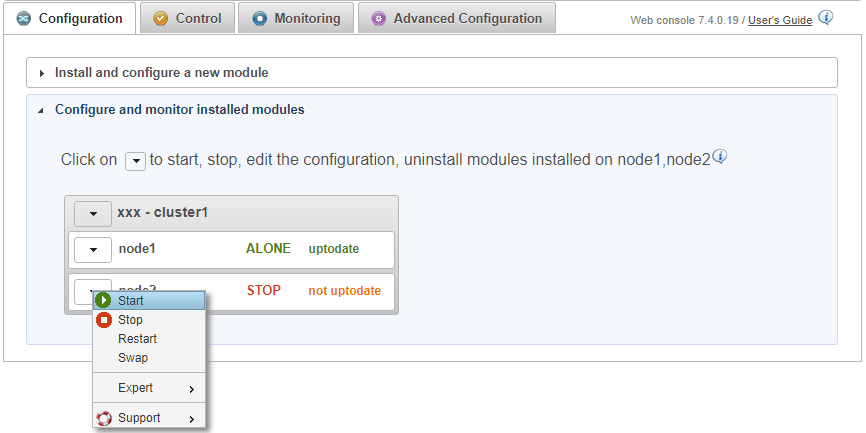Click the Support lifebuoy icon
Viewport: 866px width, 433px height.
pos(103,418)
